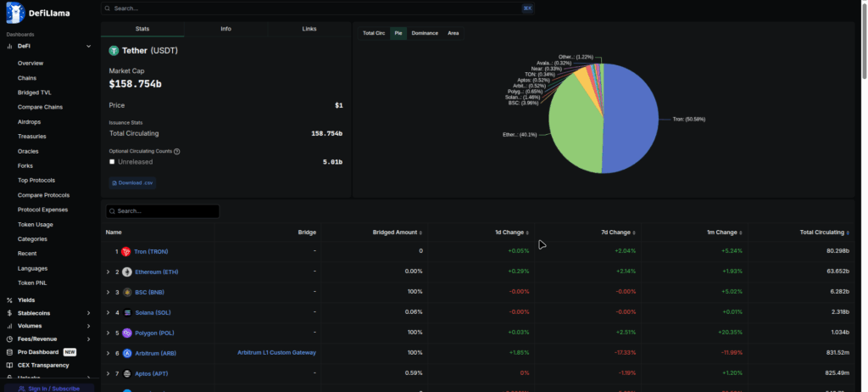
Task: Expand the Fees/Revenue sidebar section
Action: point(88,339)
